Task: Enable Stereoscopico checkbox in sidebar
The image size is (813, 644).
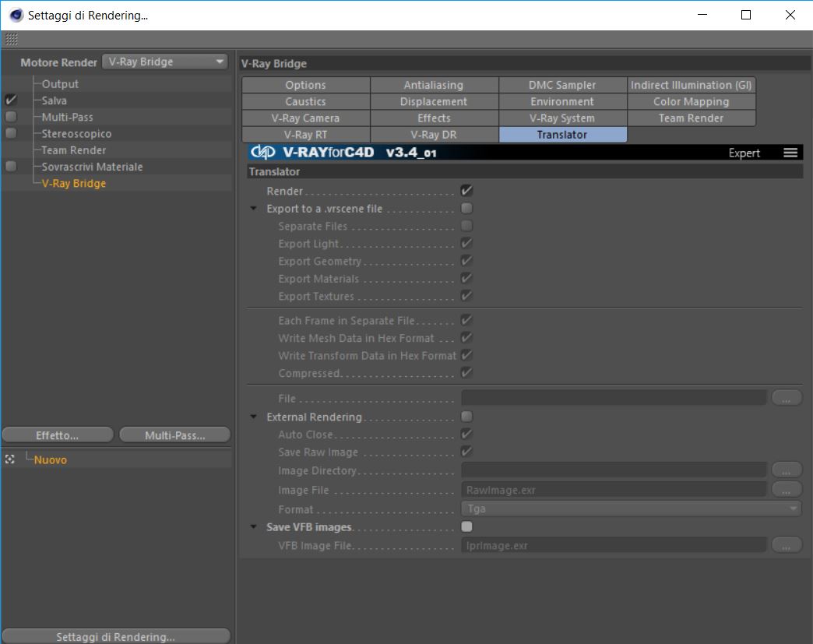Action: coord(11,133)
